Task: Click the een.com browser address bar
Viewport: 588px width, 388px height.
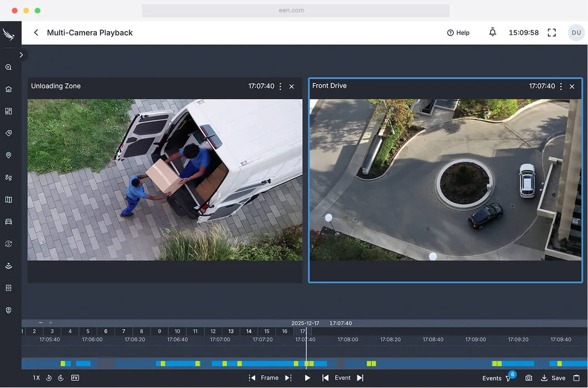Action: coord(296,11)
